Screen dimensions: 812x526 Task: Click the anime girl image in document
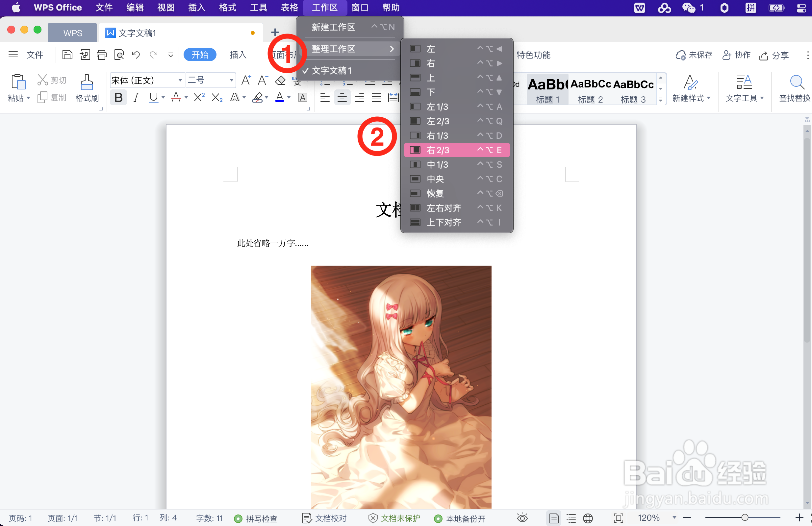click(x=401, y=387)
